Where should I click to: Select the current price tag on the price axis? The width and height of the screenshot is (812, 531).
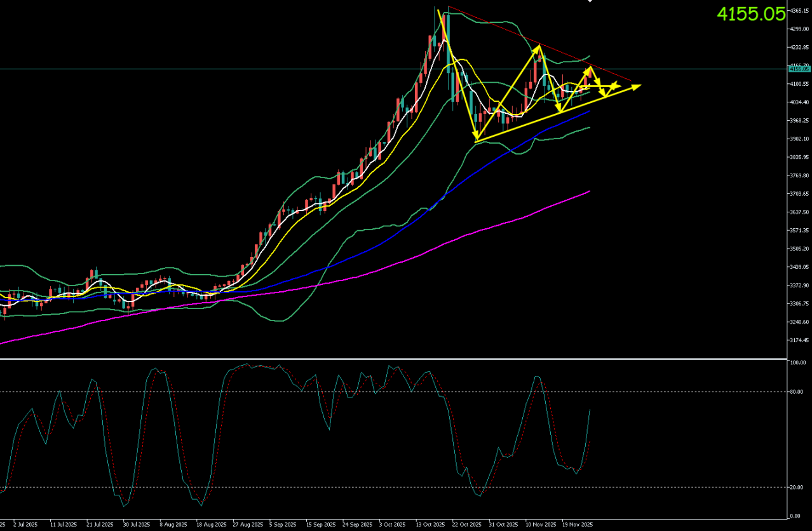tap(798, 68)
